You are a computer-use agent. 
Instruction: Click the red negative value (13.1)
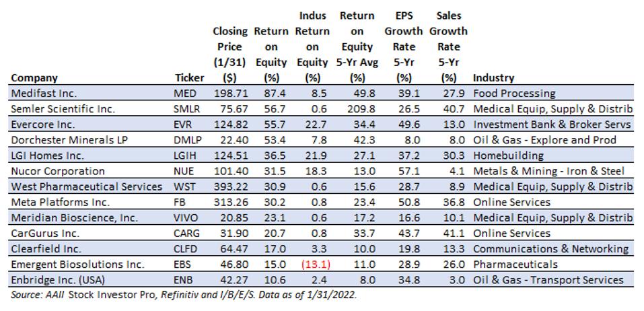(312, 264)
